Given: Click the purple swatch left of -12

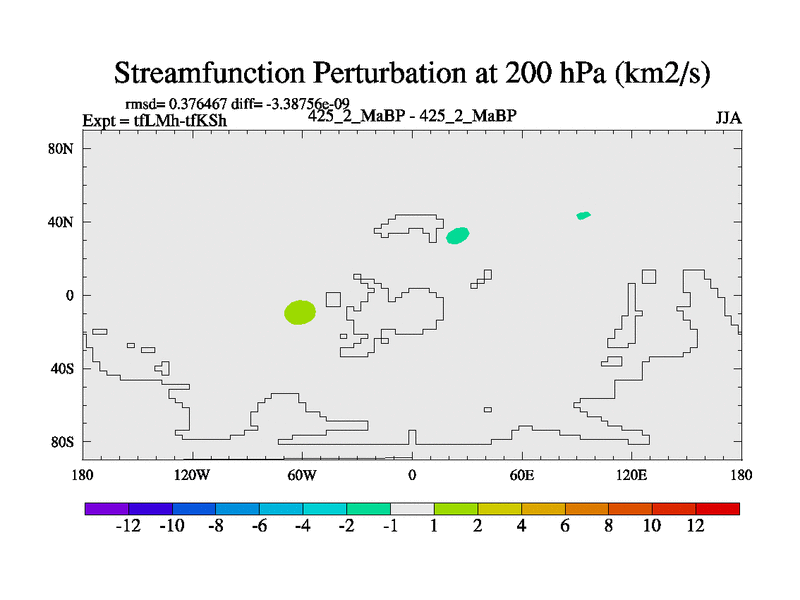Looking at the screenshot, I should (x=106, y=509).
